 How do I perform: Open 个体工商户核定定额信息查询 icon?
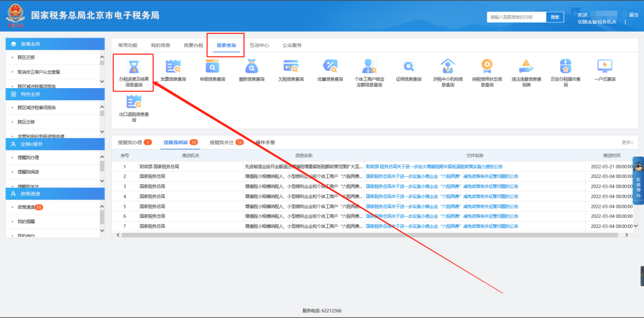coord(369,66)
